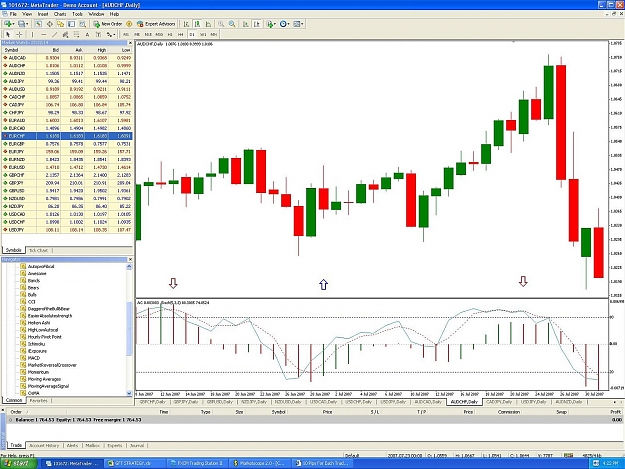Screen dimensions: 625x469
Task: Toggle chart shift icon
Action: (x=257, y=24)
